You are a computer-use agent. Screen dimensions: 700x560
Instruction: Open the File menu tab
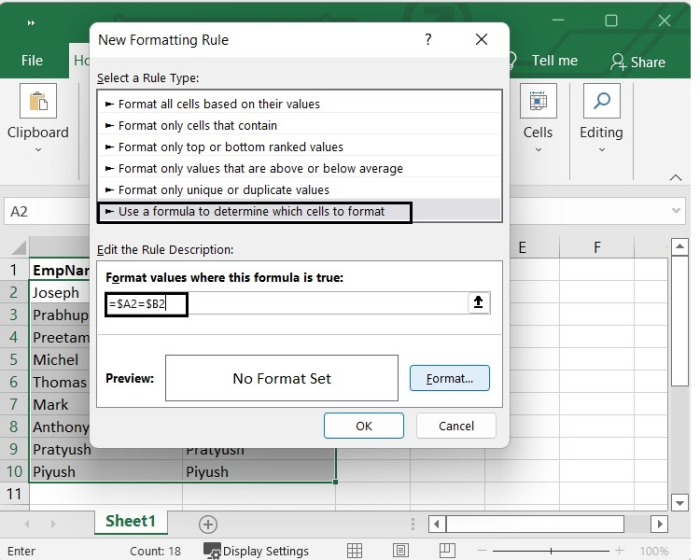(32, 61)
